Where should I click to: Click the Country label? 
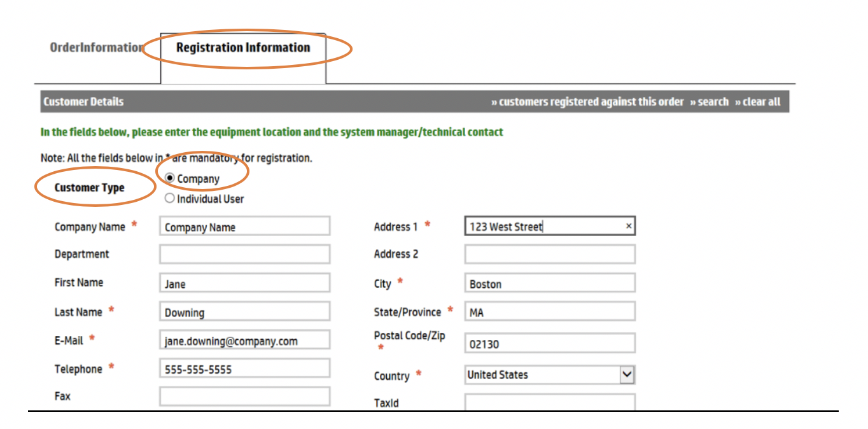click(391, 376)
